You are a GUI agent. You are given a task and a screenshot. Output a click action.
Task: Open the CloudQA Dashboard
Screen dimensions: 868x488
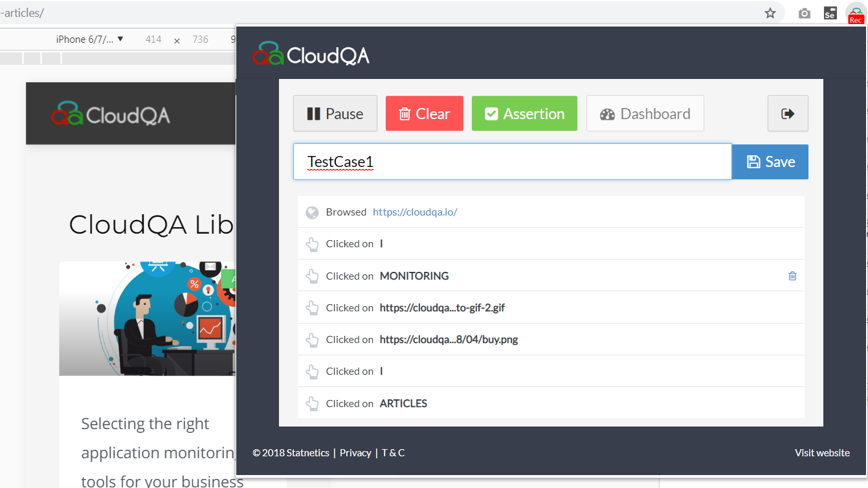(x=645, y=113)
